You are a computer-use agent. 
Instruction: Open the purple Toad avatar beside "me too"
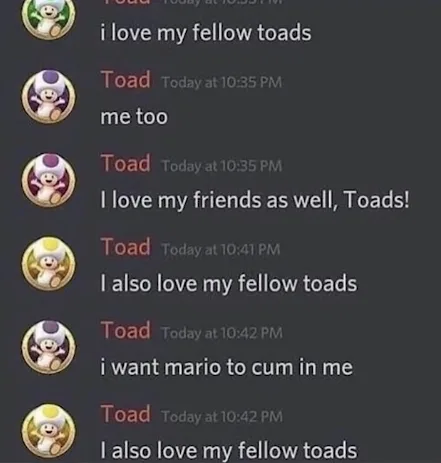(49, 97)
